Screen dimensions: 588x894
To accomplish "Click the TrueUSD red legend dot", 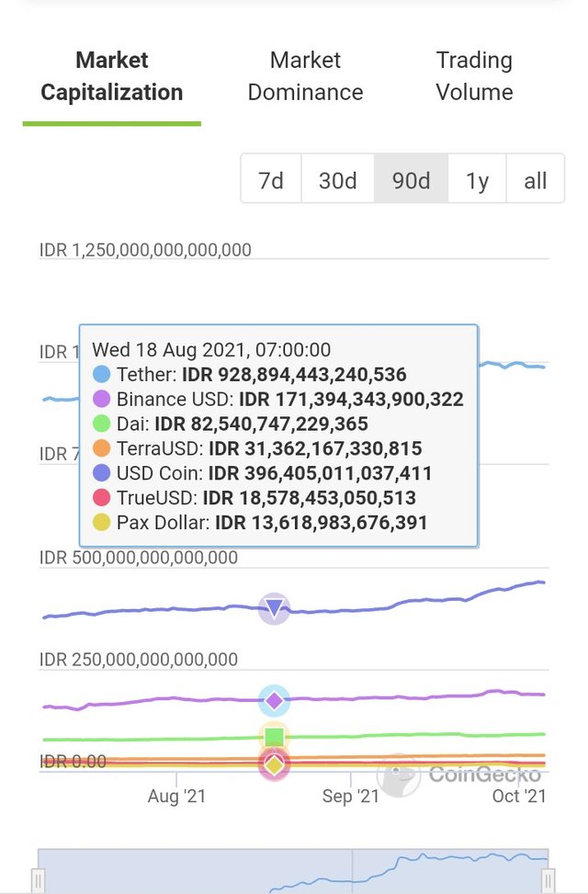I will (101, 498).
